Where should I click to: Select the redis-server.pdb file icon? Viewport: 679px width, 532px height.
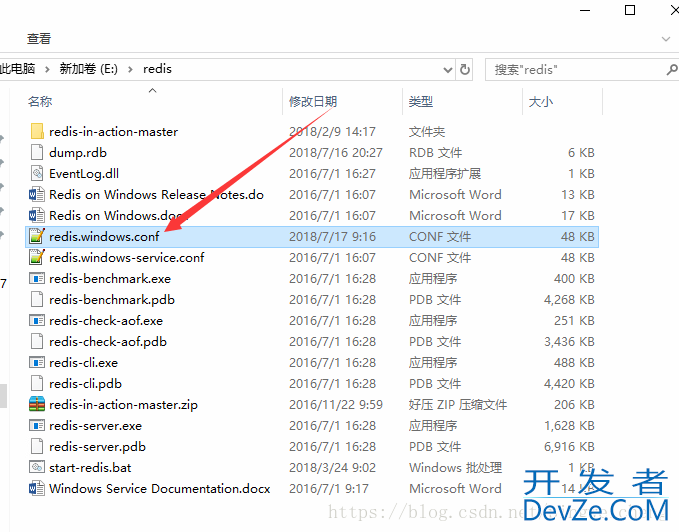click(x=37, y=446)
